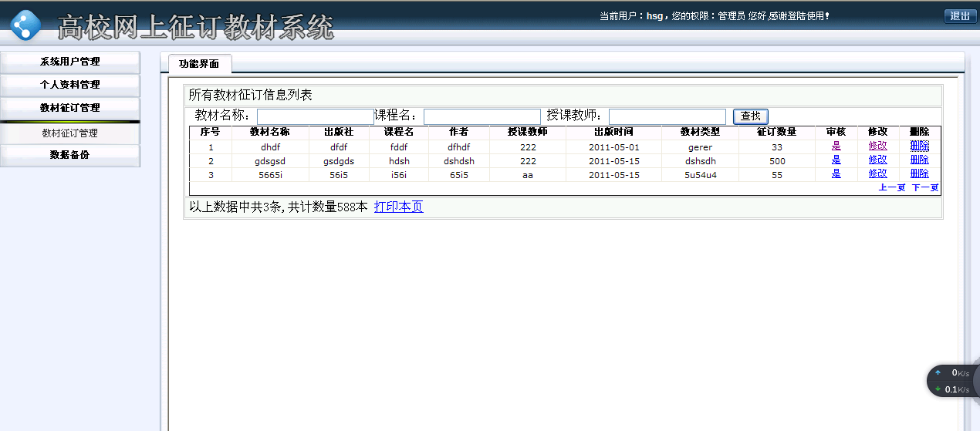The image size is (980, 431).
Task: Select quantity cell 500
Action: tap(777, 161)
